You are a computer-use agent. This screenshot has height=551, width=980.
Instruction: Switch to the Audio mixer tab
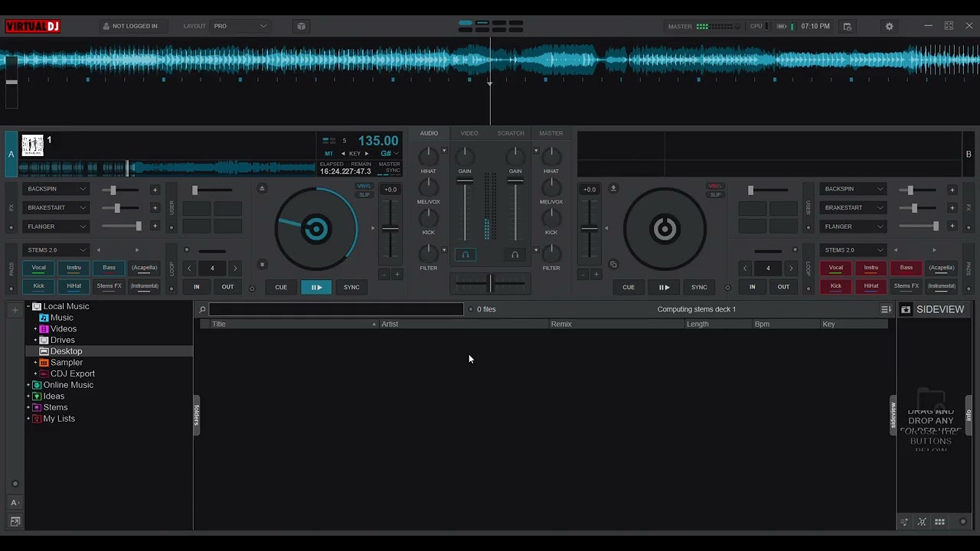[x=429, y=133]
